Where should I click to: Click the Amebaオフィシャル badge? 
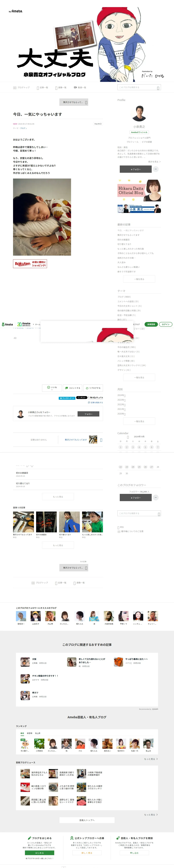point(139,132)
